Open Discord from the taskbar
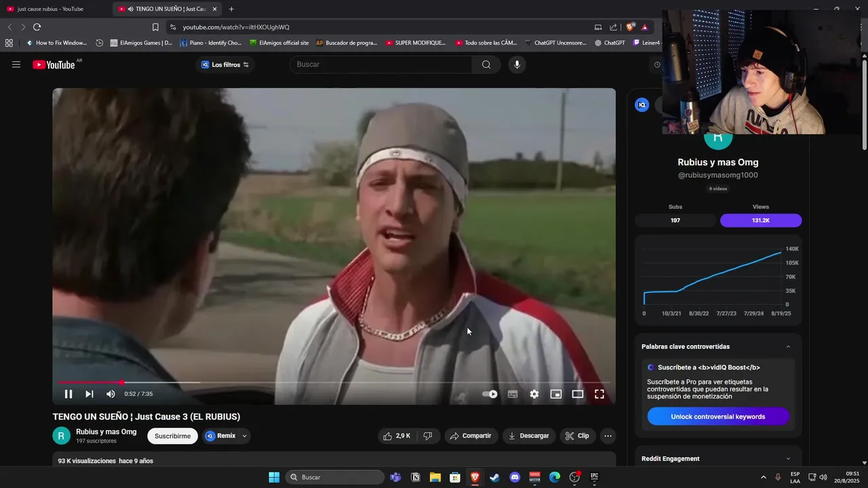 [515, 477]
